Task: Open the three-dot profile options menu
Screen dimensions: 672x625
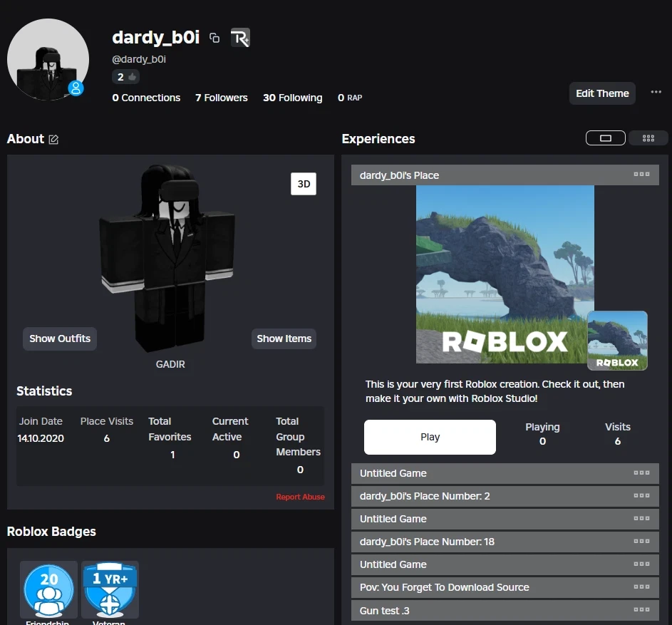Action: coord(656,92)
